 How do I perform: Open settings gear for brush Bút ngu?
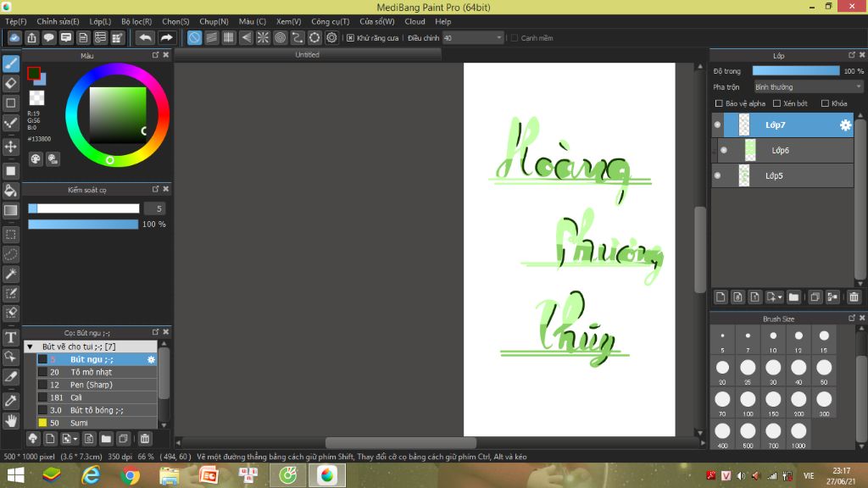pyautogui.click(x=151, y=359)
